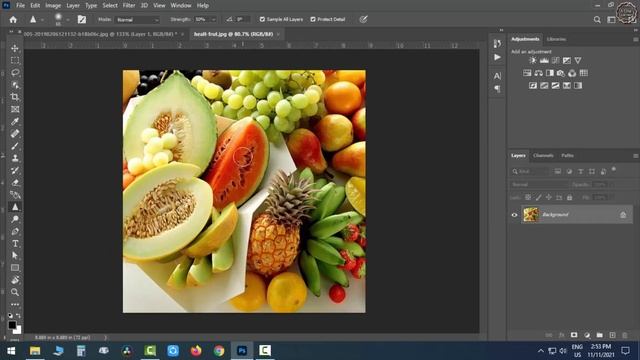640x360 pixels.
Task: Select the Eraser tool
Action: click(x=15, y=182)
